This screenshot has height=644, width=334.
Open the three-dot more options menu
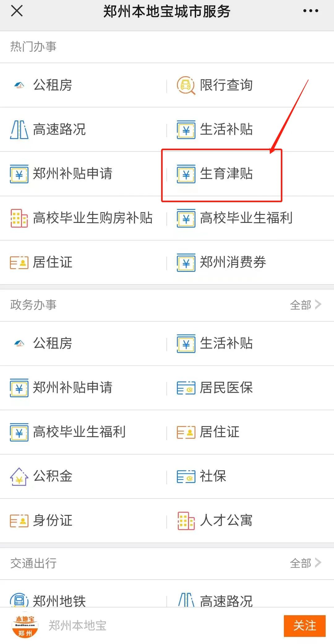point(310,11)
